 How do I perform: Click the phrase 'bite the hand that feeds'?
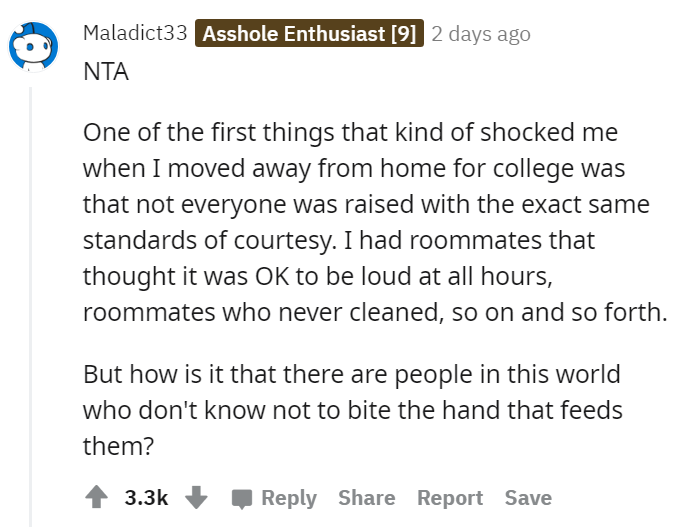tap(485, 410)
